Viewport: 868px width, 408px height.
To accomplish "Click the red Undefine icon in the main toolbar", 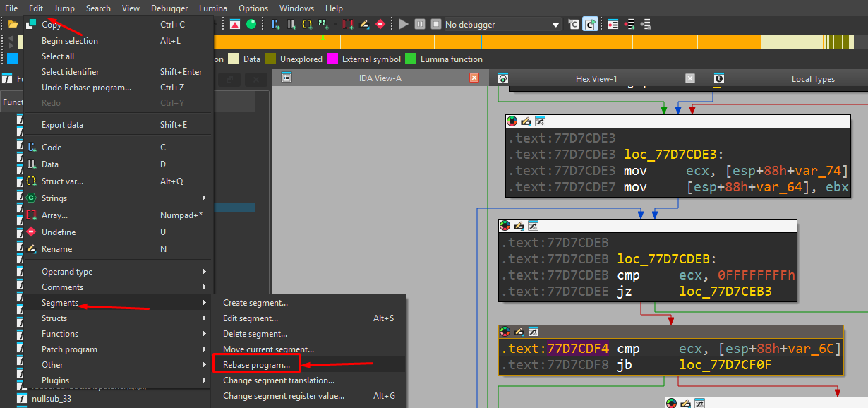I will tap(380, 24).
